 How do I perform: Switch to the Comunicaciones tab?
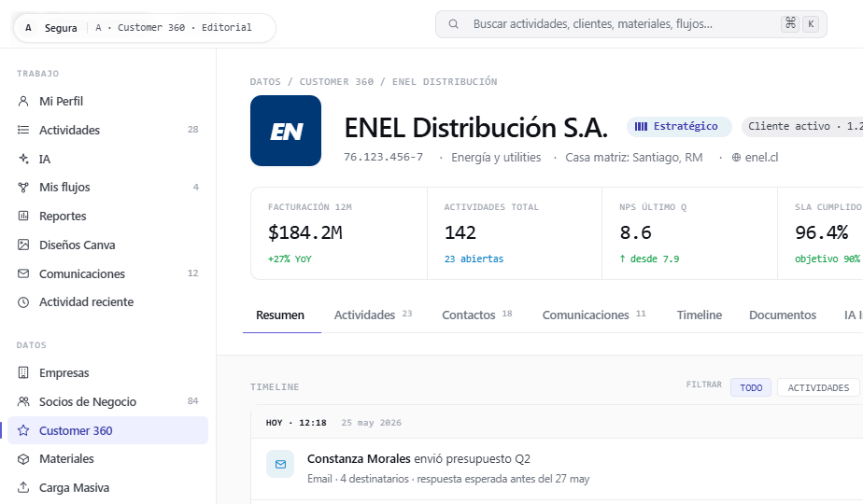[x=594, y=315]
